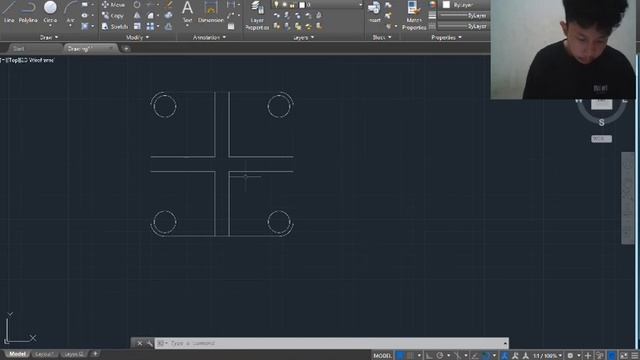Expand the Draw panel
The height and width of the screenshot is (360, 640).
point(49,37)
